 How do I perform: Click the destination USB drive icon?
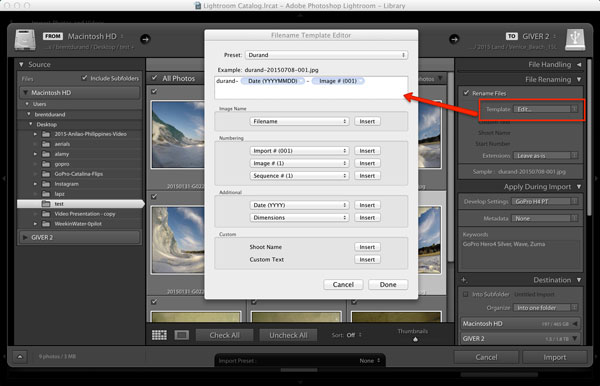tap(575, 40)
